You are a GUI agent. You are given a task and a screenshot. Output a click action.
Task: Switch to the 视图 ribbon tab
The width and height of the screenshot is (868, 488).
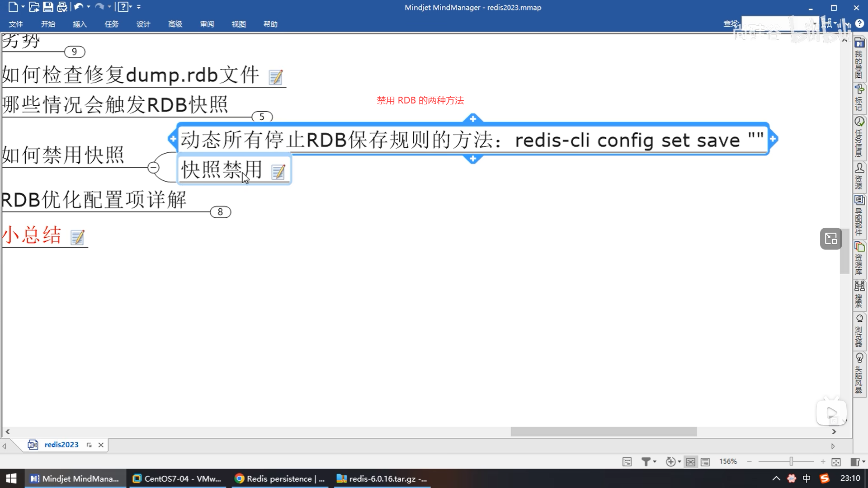[238, 24]
